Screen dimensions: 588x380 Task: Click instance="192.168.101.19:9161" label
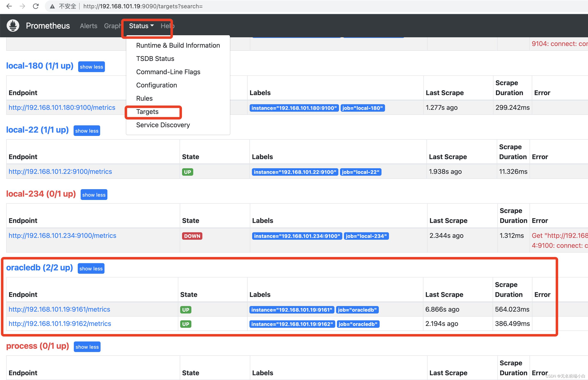pyautogui.click(x=292, y=310)
